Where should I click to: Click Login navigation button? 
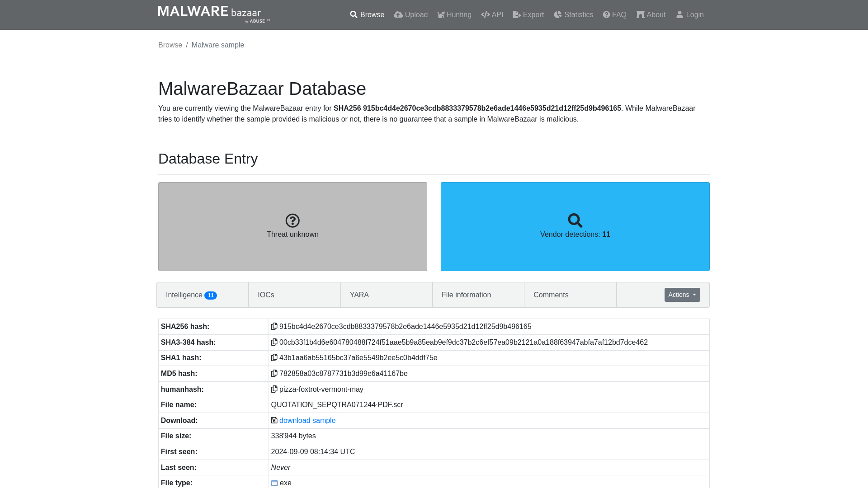click(690, 15)
